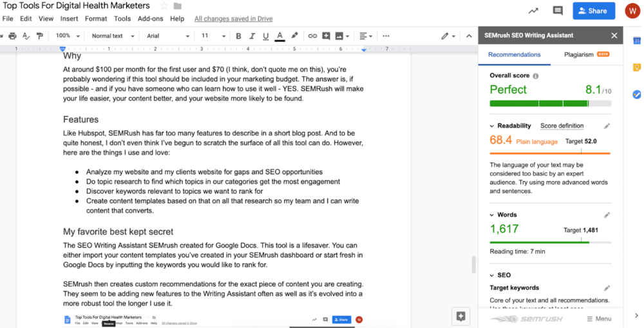The width and height of the screenshot is (644, 328).
Task: Switch to Recommendations tab
Action: point(514,54)
